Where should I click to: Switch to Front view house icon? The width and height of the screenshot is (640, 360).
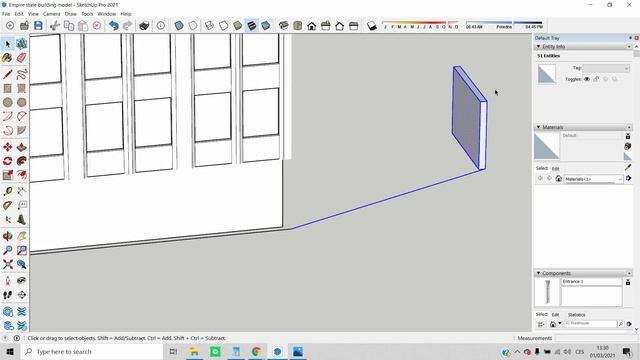(311, 26)
